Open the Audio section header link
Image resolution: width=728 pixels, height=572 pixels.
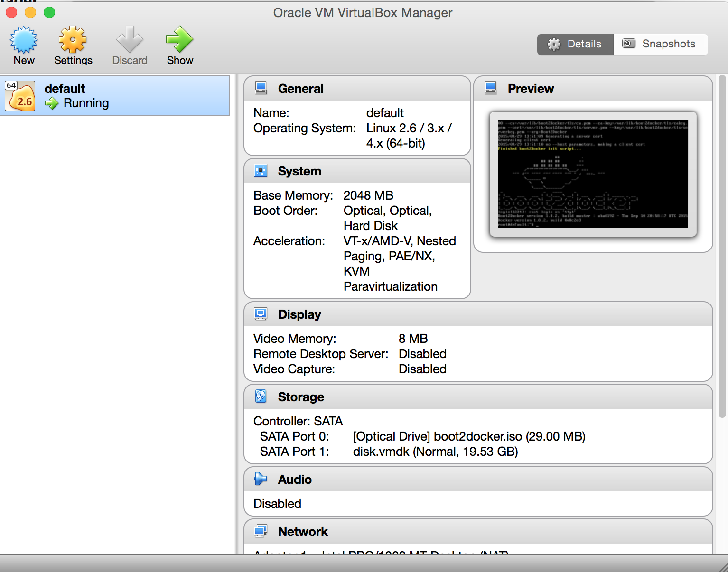coord(295,480)
